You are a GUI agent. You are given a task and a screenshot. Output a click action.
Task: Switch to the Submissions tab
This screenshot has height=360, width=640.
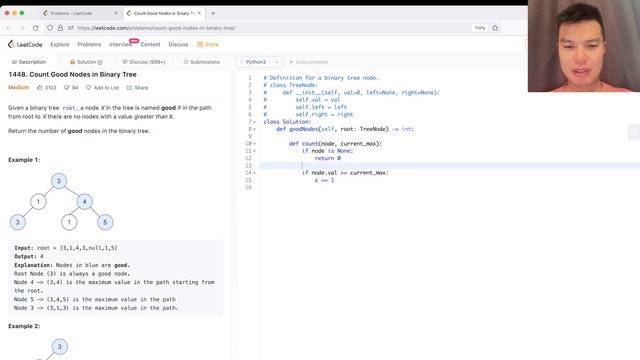(202, 62)
